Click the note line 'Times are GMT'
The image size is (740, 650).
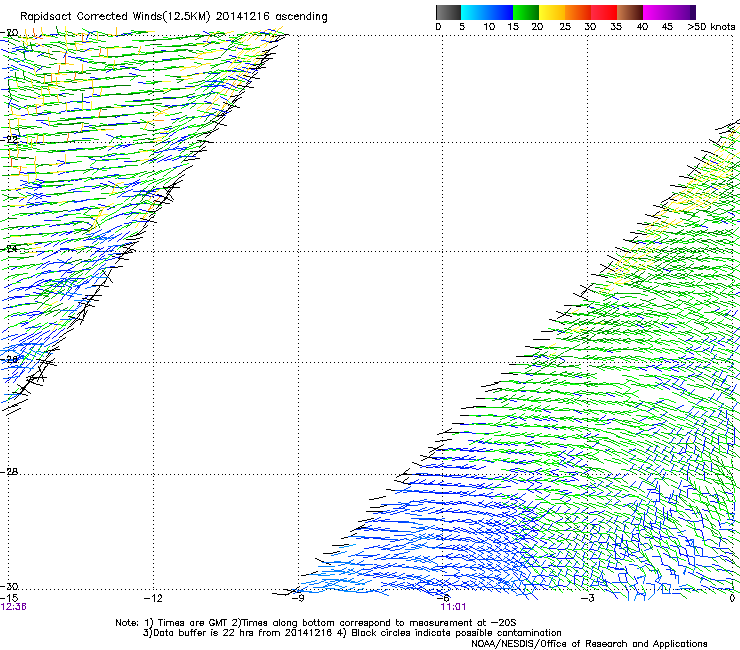pos(192,623)
